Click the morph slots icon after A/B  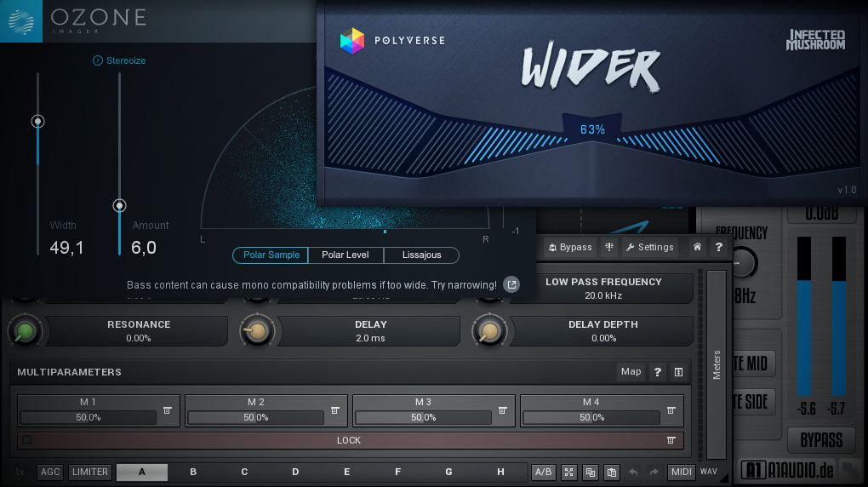click(x=568, y=472)
